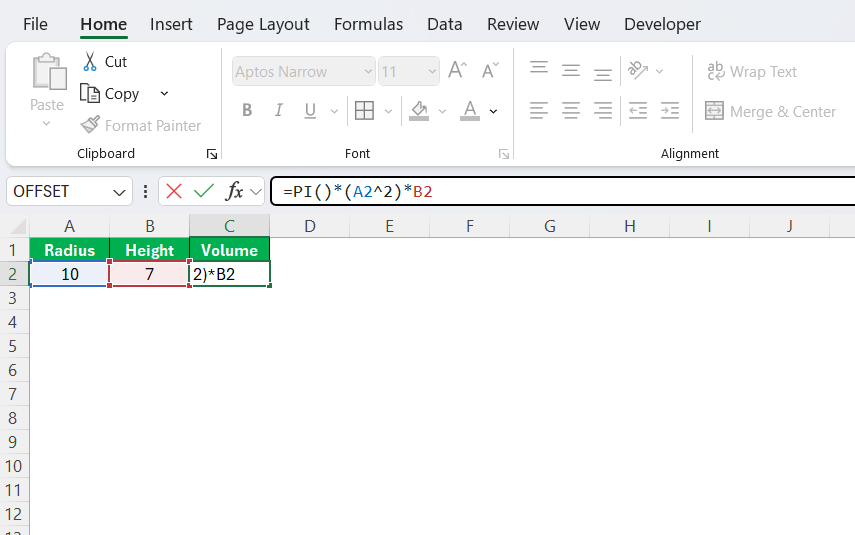Open the Aptos Narrow font dropdown
The image size is (855, 535).
tap(368, 71)
